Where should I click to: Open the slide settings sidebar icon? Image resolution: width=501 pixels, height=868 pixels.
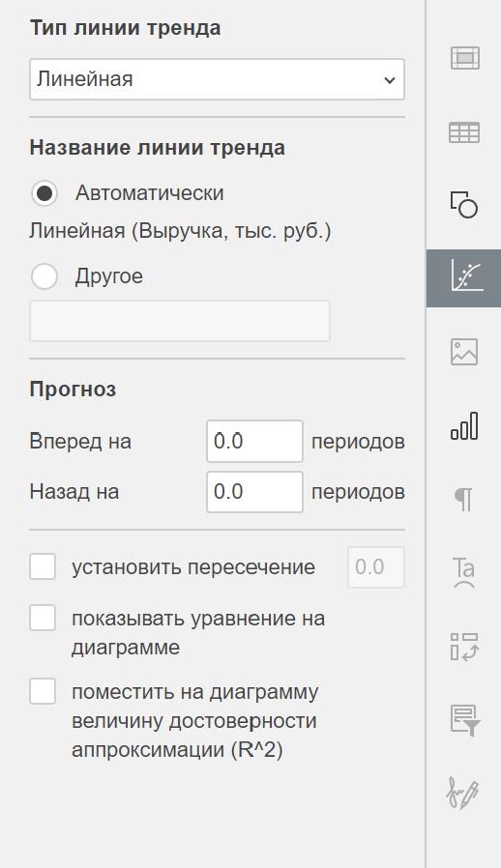coord(464,58)
